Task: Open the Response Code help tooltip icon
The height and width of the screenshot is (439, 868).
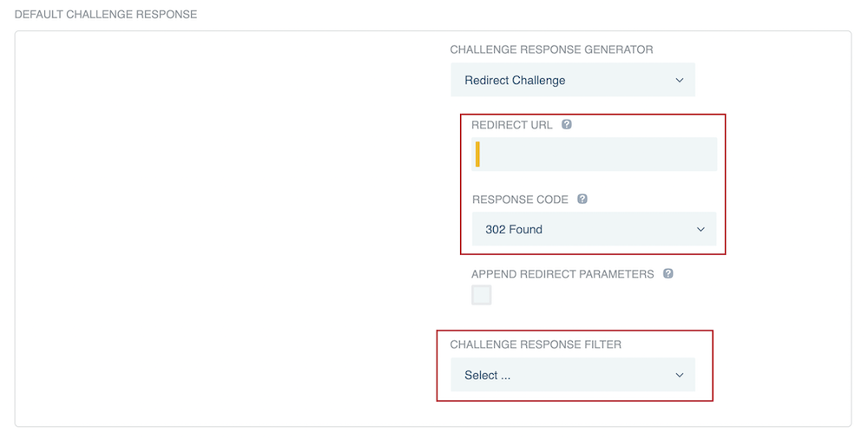Action: (x=582, y=200)
